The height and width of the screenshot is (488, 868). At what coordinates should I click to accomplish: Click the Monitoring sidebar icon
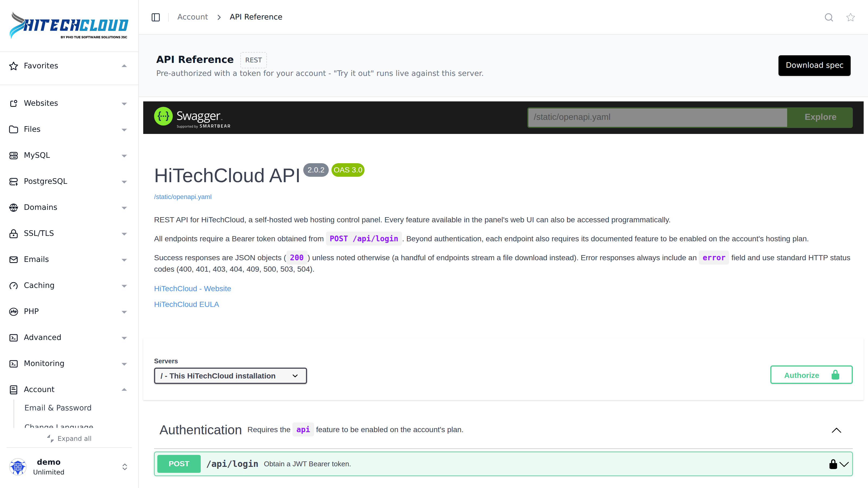(14, 364)
